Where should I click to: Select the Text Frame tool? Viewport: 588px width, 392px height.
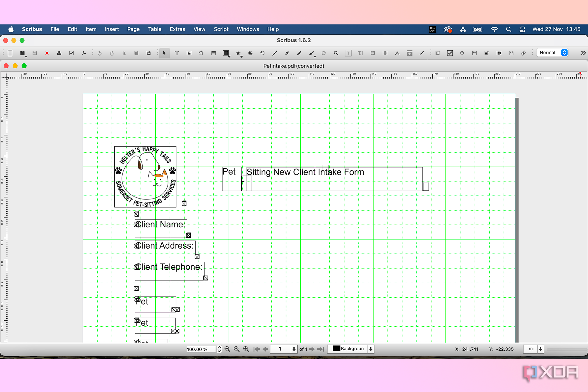(x=177, y=53)
